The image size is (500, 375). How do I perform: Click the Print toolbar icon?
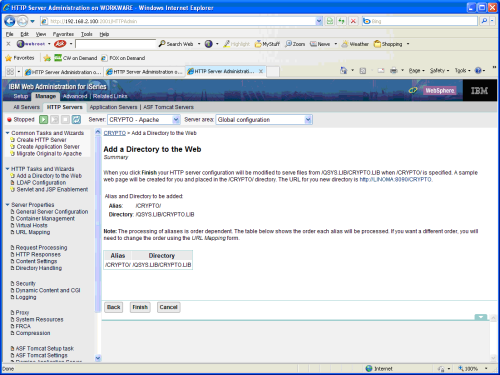click(x=394, y=71)
